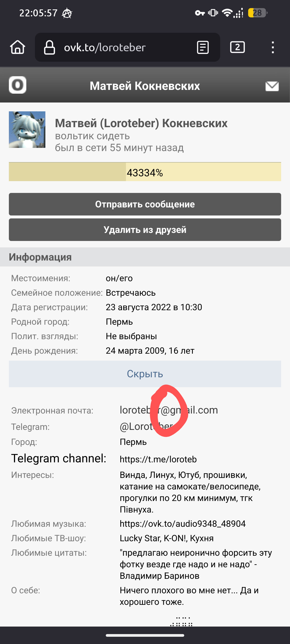
Task: Tap the lock icon in address bar
Action: pyautogui.click(x=49, y=47)
